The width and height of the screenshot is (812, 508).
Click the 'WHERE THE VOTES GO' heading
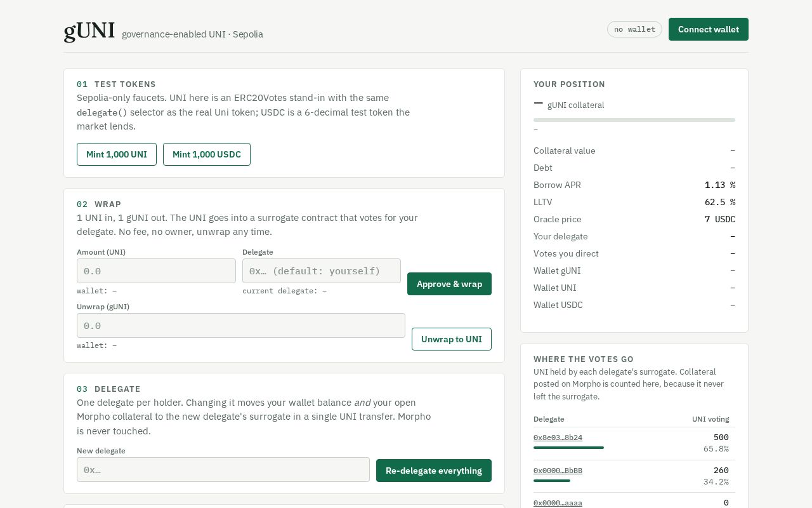click(584, 359)
